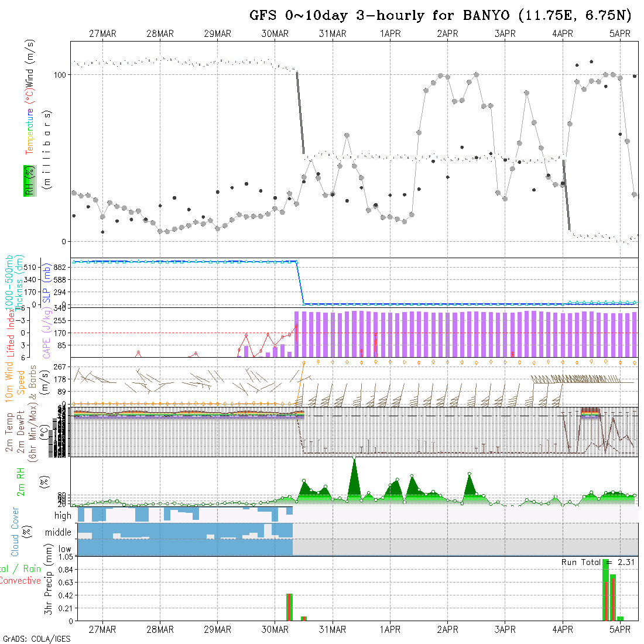Select the 5APR date on bottom axis
Image resolution: width=644 pixels, height=644 pixels.
click(620, 629)
